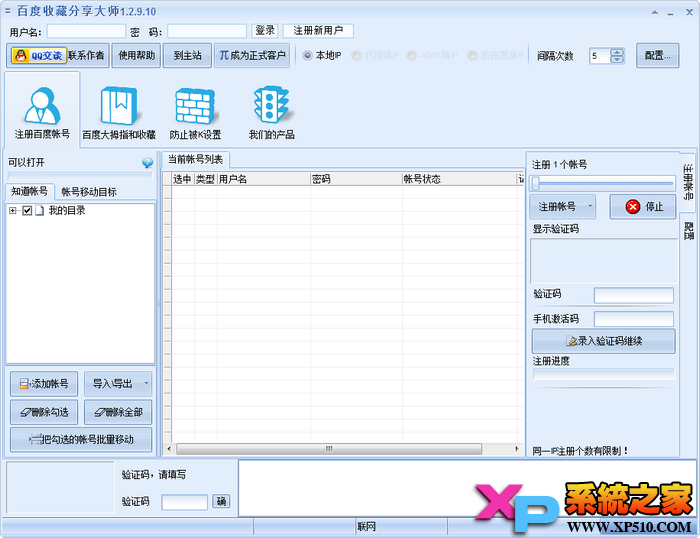Click the scrollbar right arrow

coord(517,448)
